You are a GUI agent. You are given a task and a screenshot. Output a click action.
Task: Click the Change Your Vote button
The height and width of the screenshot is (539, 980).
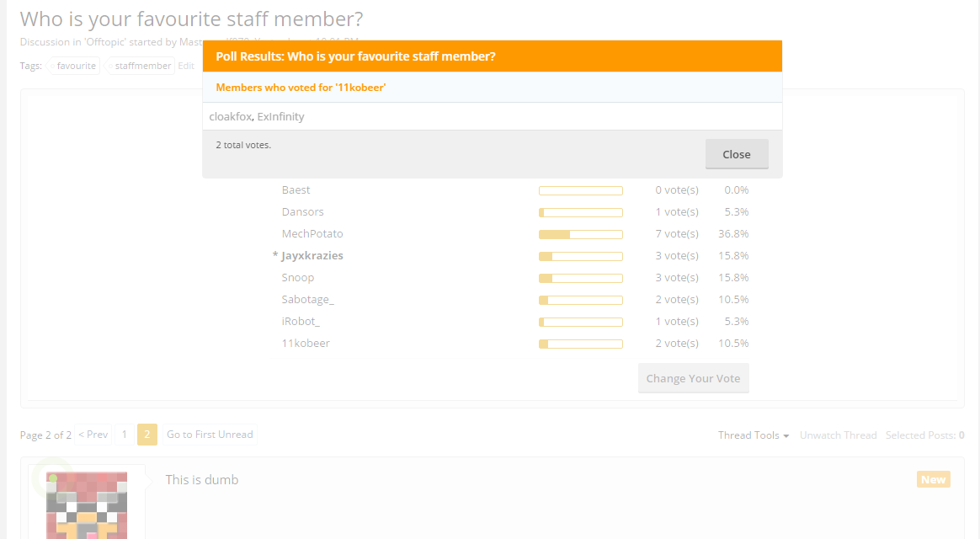click(x=693, y=378)
